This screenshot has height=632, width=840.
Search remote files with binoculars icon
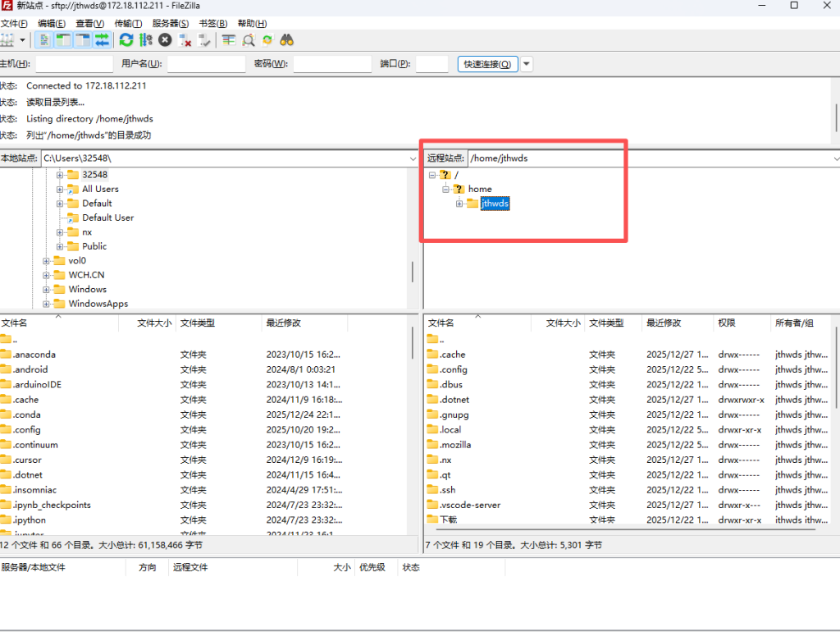pyautogui.click(x=287, y=39)
